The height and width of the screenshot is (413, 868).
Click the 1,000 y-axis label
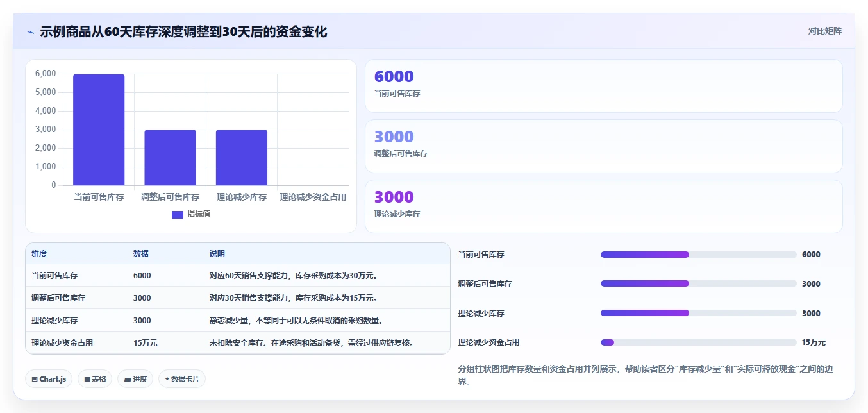click(x=45, y=167)
